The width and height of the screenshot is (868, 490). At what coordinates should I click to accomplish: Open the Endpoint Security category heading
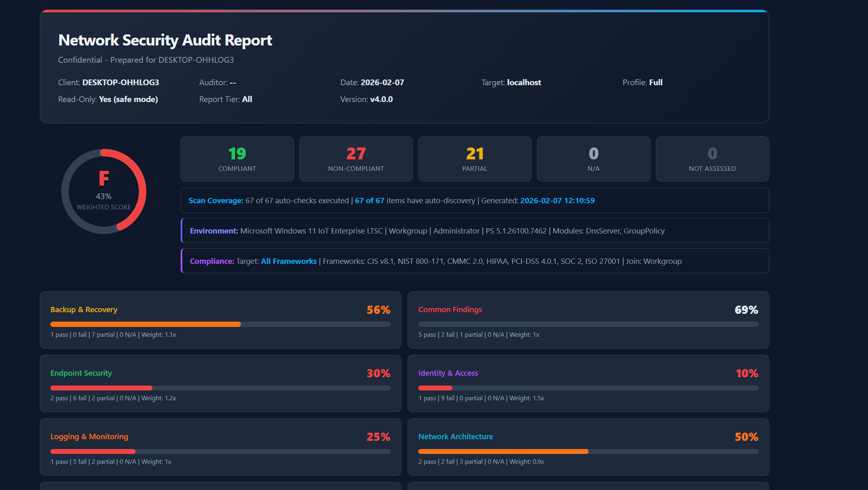coord(81,373)
